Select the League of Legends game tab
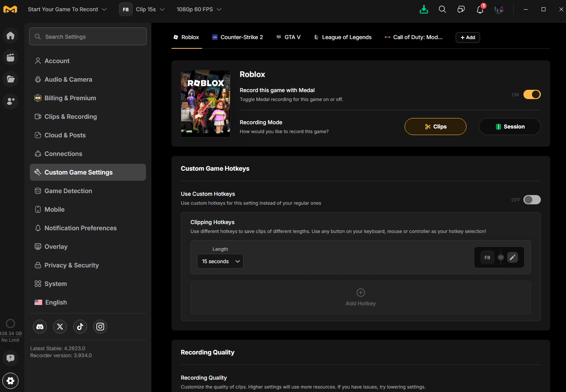 [342, 37]
